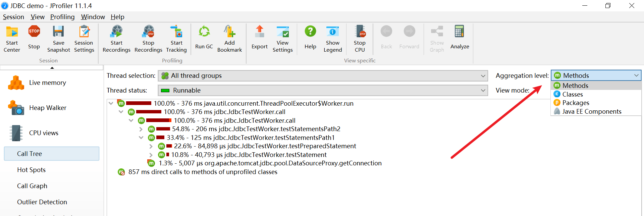Open the Thread status Runnable dropdown

[x=323, y=91]
